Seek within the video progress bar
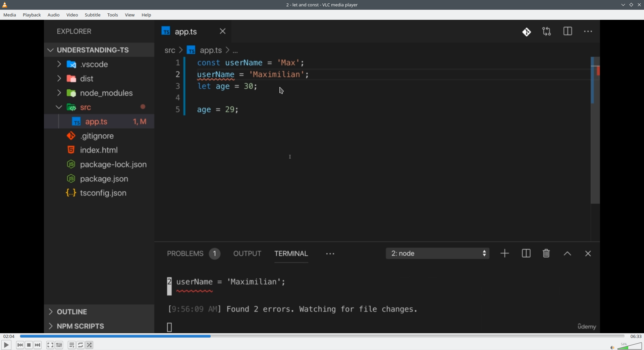644x350 pixels. click(322, 336)
